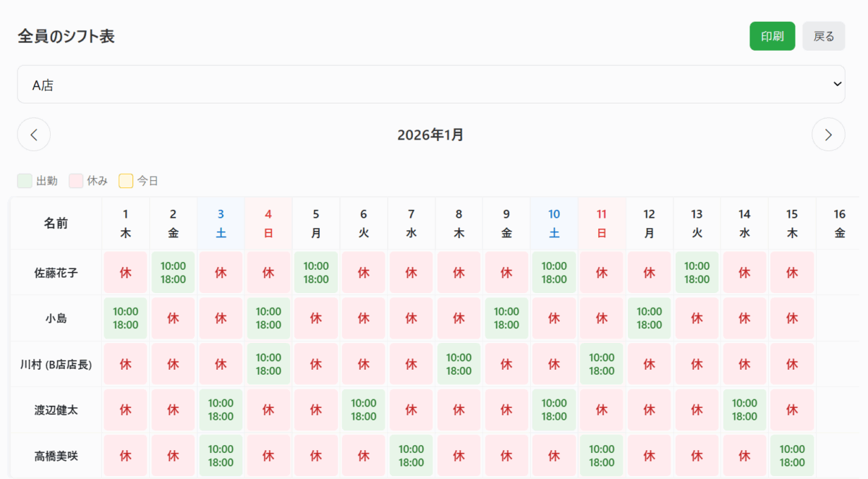The width and height of the screenshot is (868, 479).
Task: Click 佐藤花子's 休 cell on the 1st
Action: (126, 273)
